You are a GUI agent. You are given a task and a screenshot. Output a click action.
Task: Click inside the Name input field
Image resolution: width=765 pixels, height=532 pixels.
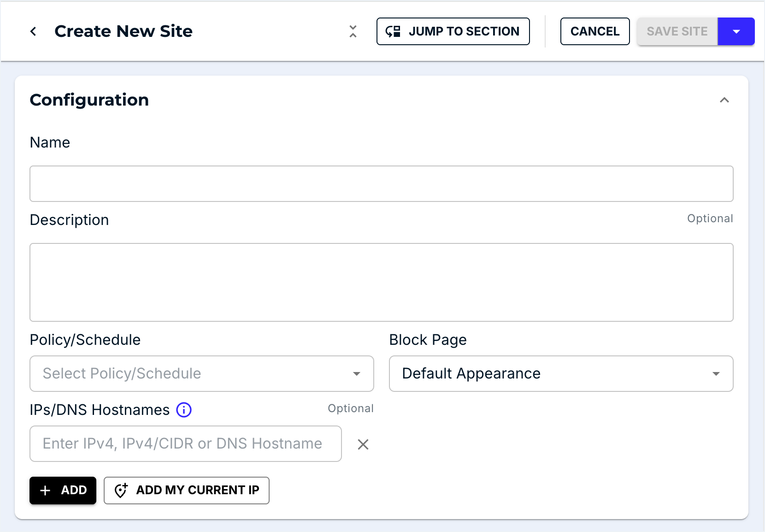pos(382,183)
